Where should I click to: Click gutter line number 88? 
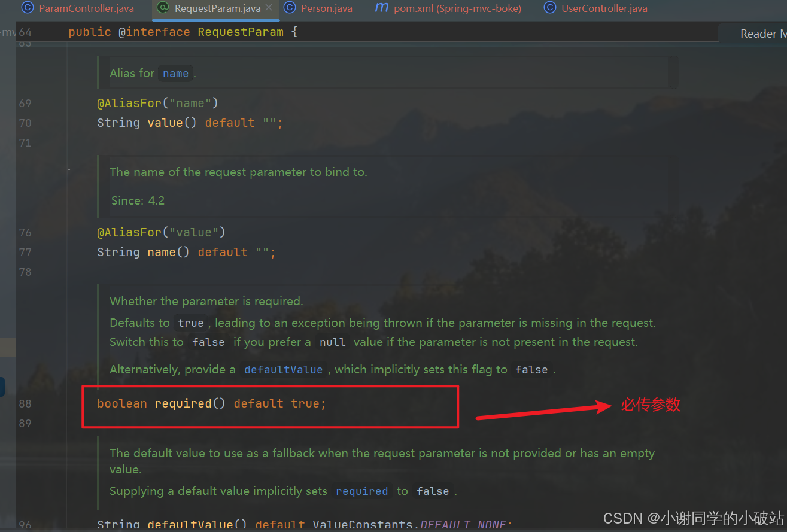25,403
